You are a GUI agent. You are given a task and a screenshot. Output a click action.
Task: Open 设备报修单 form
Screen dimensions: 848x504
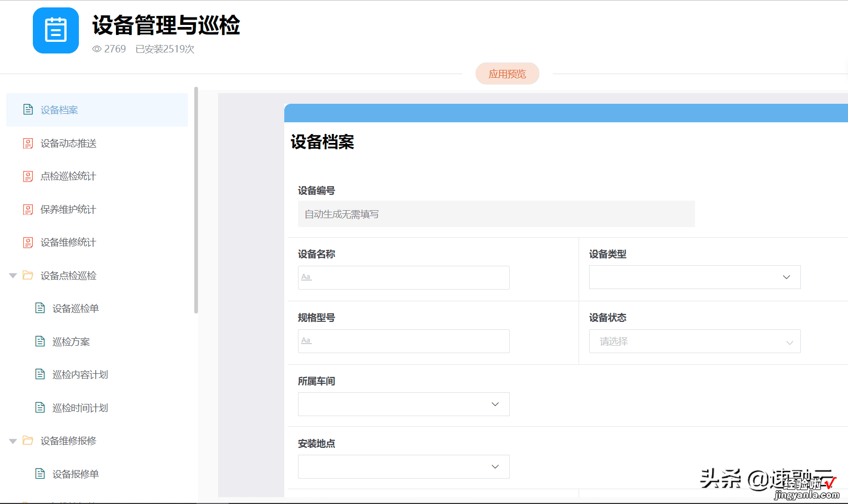[x=76, y=474]
